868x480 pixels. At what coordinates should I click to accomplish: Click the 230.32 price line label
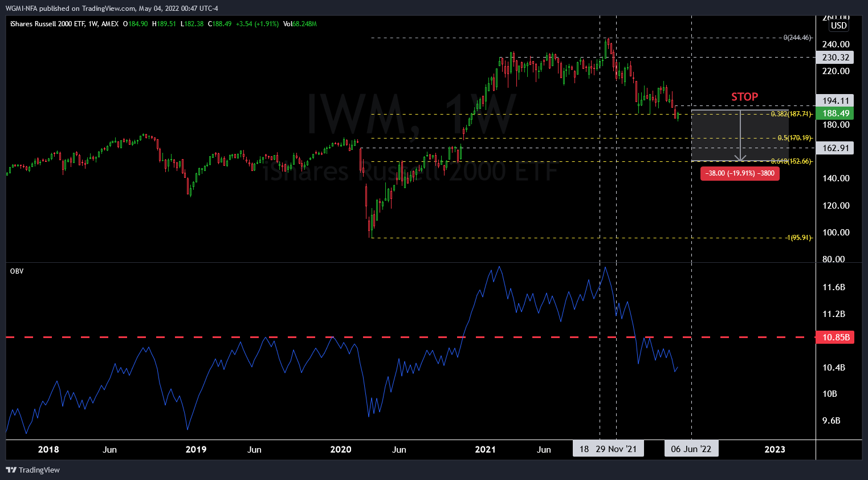coord(836,57)
